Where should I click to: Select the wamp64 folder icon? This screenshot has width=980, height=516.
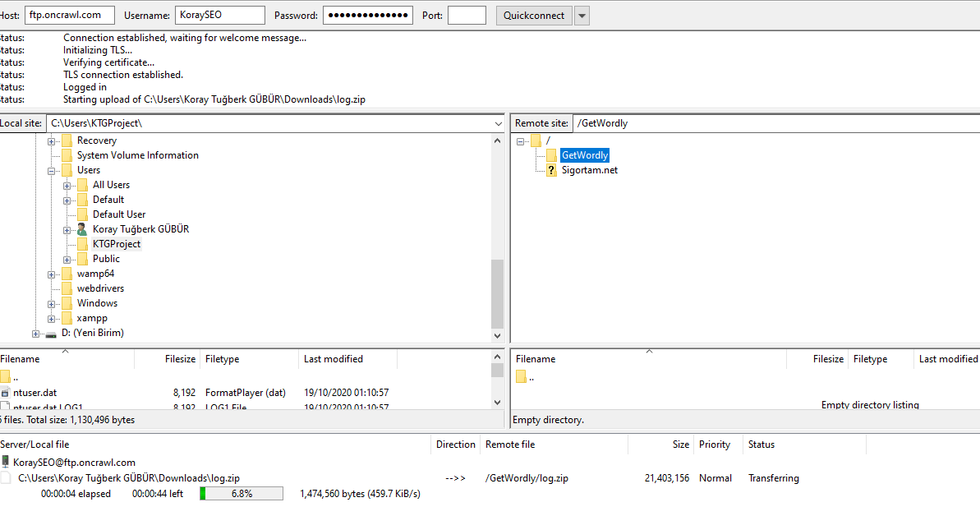[67, 274]
